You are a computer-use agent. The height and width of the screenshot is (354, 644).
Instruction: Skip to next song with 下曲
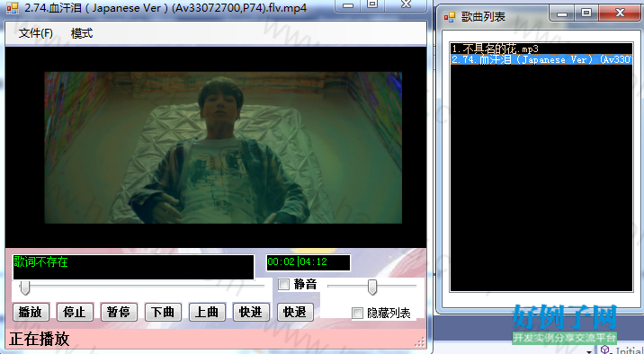tap(163, 312)
